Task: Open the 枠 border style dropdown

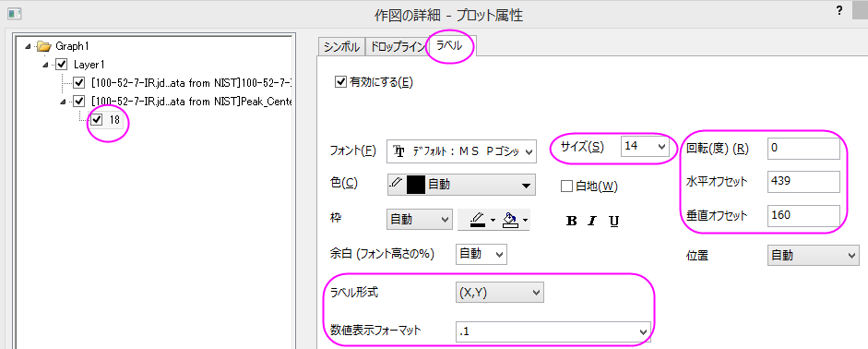Action: point(419,220)
